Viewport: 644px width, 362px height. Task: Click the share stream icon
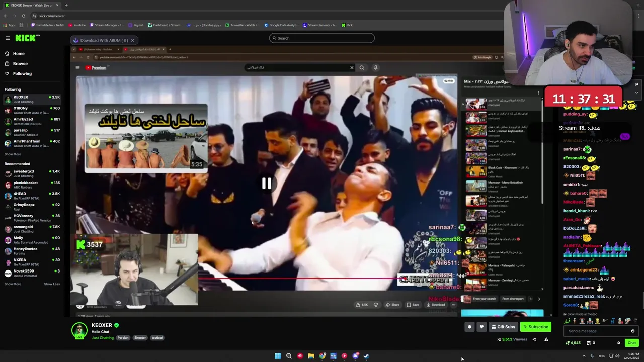[534, 339]
